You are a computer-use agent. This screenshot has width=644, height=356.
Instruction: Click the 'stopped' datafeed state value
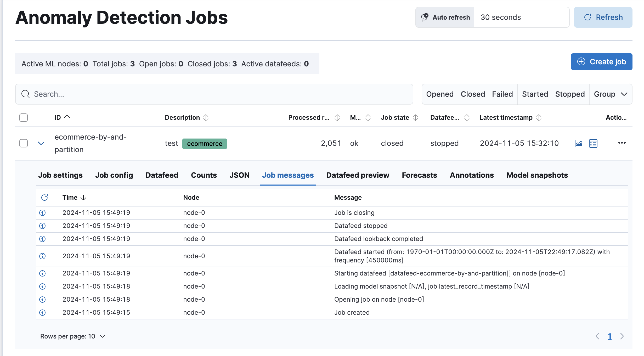pos(444,143)
